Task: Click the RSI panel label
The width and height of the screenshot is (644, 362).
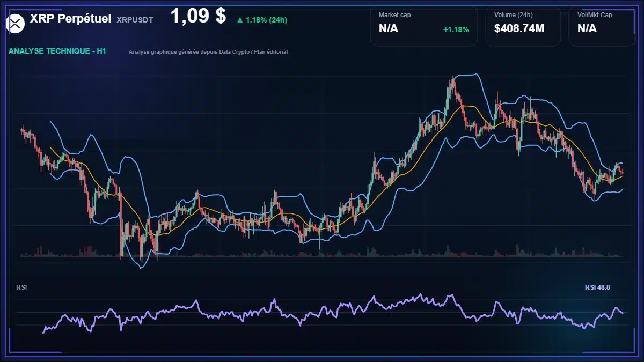Action: point(21,287)
